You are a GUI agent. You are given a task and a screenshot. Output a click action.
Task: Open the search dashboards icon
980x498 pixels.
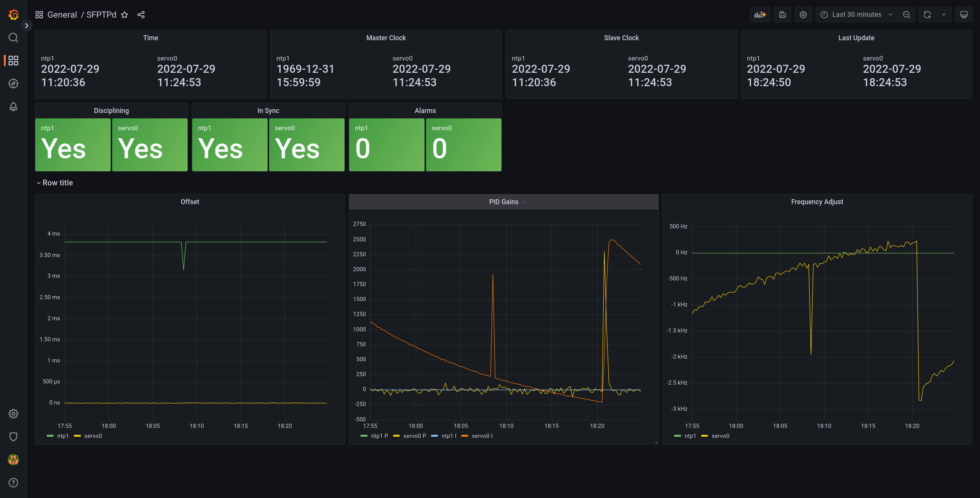pyautogui.click(x=13, y=38)
